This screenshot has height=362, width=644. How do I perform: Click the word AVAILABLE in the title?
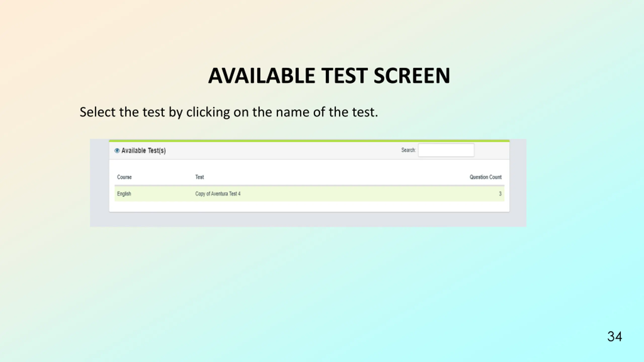pos(261,76)
